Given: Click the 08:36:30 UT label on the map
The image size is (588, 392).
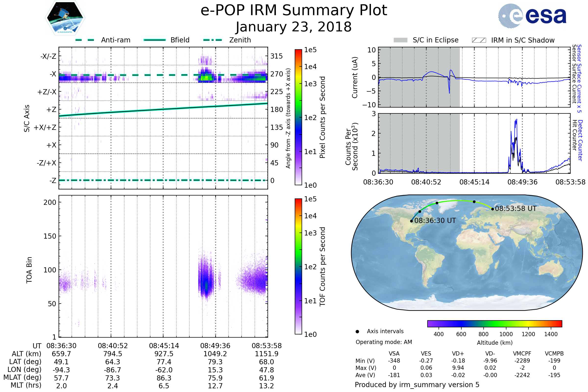Looking at the screenshot, I should tap(435, 221).
